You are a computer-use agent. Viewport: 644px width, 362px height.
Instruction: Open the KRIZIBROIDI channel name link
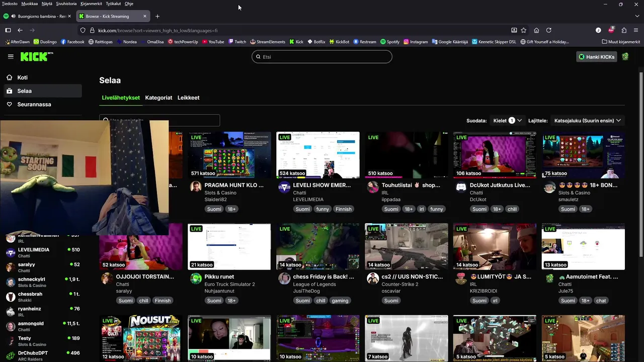[484, 291]
